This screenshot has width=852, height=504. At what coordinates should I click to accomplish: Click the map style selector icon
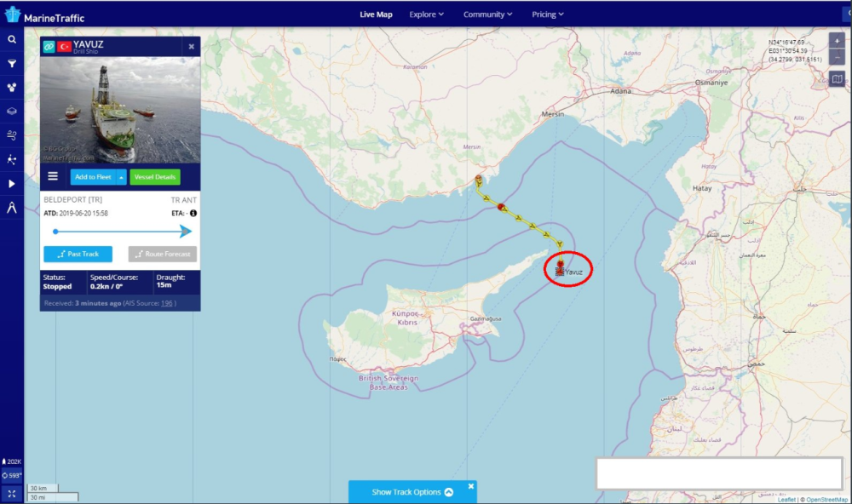tap(837, 79)
